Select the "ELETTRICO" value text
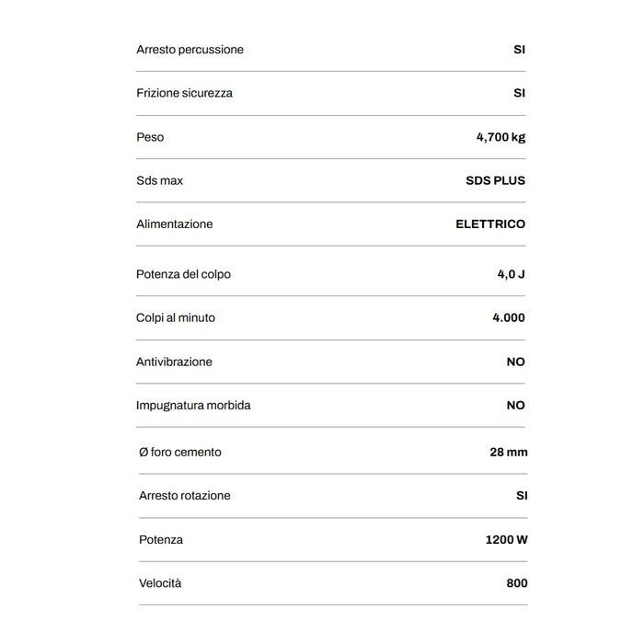The height and width of the screenshot is (644, 644). coord(490,224)
